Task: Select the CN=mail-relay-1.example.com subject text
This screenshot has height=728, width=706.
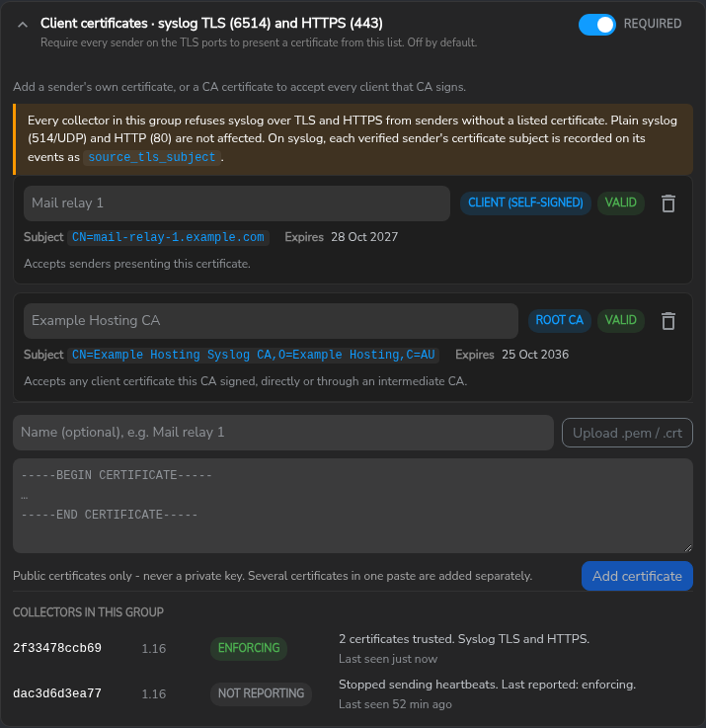Action: 168,237
